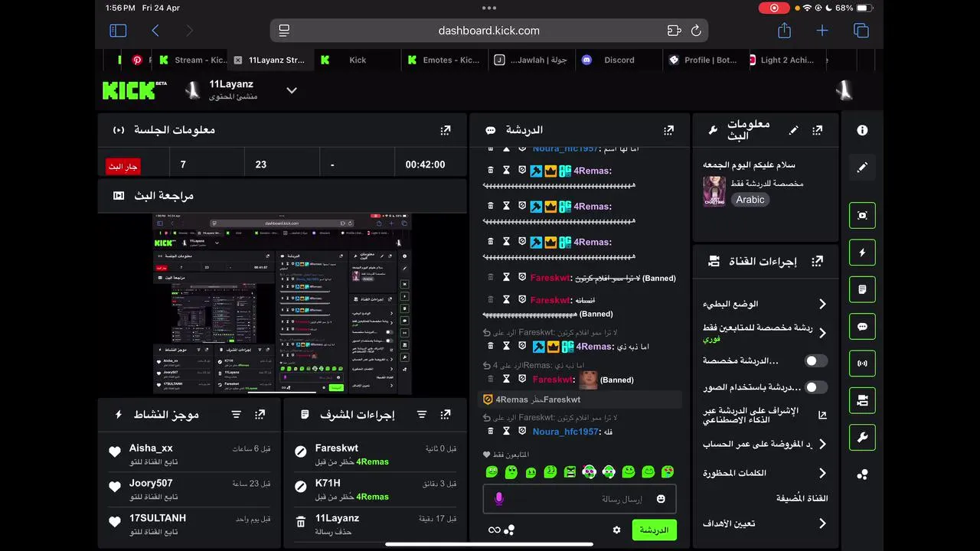Viewport: 980px width, 551px height.
Task: Open the 11Layanz account dropdown chevron
Action: tap(292, 90)
